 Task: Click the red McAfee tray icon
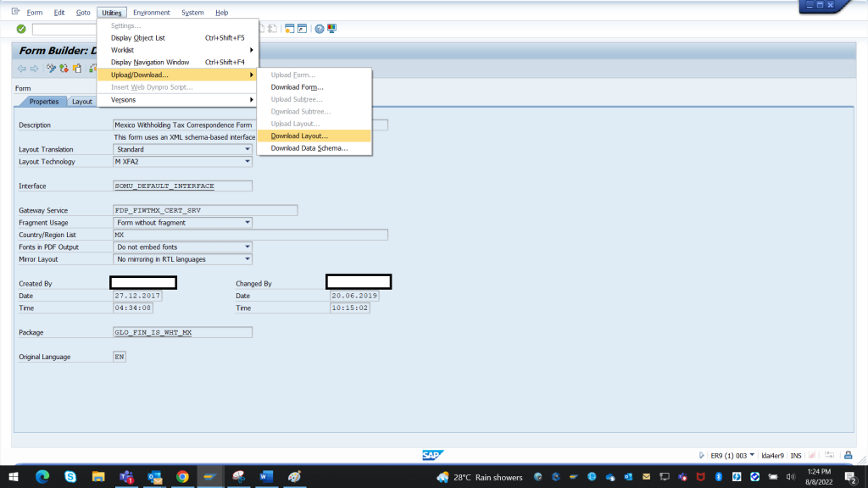[x=700, y=476]
